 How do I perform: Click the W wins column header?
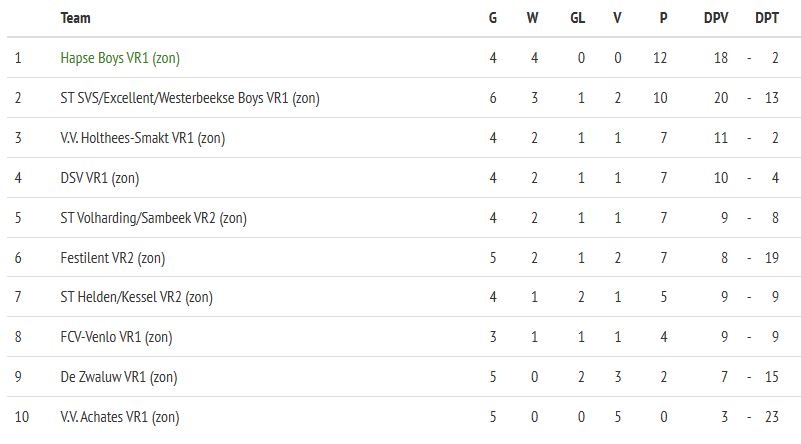[534, 18]
